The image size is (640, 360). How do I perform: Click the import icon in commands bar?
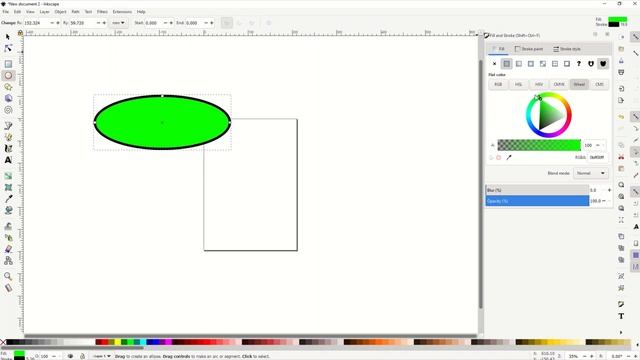(621, 89)
